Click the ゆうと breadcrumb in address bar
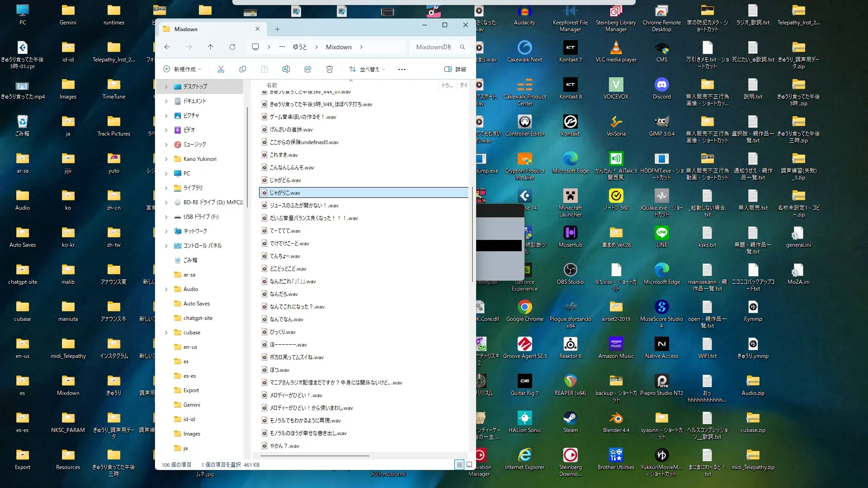Image resolution: width=868 pixels, height=488 pixels. point(299,47)
